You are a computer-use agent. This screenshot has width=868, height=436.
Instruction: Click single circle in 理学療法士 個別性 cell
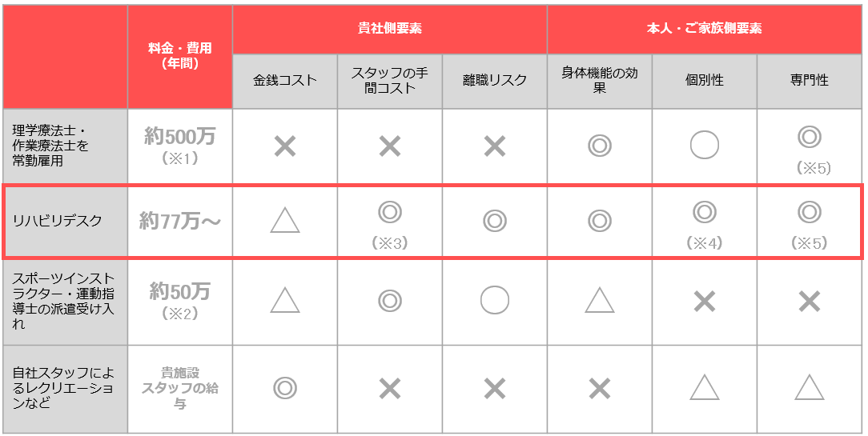pos(704,146)
